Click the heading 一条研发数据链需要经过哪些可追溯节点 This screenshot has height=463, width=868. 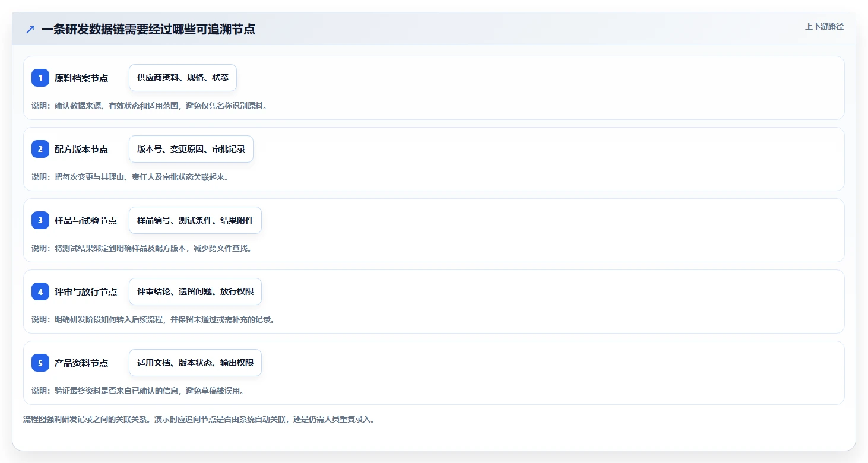tap(148, 29)
